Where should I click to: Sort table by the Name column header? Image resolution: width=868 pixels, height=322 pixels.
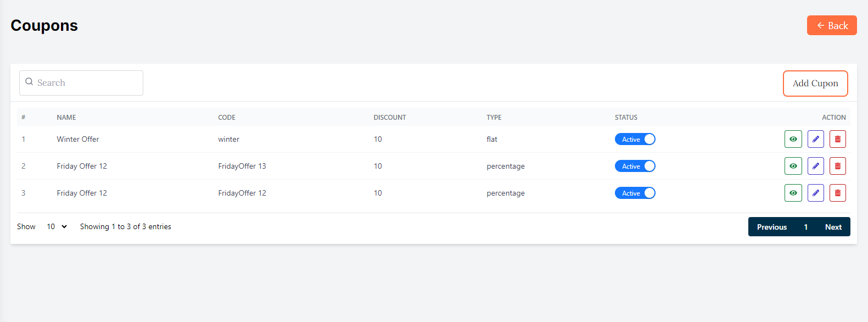pyautogui.click(x=66, y=118)
